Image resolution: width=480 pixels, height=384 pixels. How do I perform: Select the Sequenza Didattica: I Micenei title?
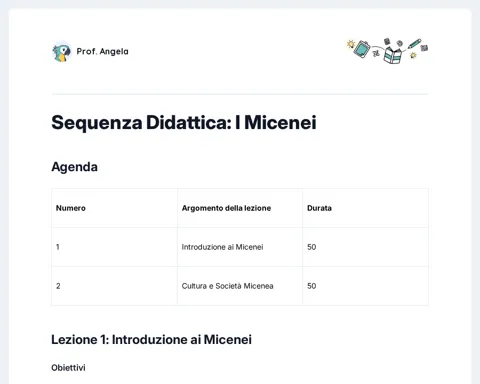[x=184, y=123]
